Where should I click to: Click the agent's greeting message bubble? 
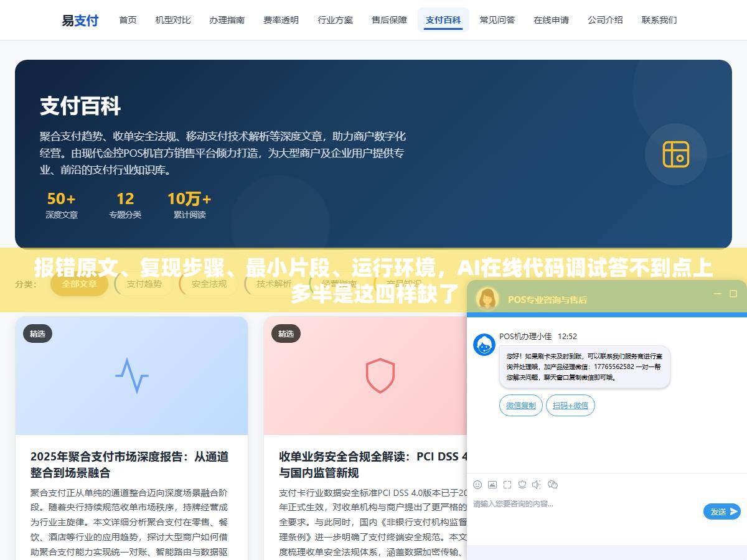click(585, 367)
